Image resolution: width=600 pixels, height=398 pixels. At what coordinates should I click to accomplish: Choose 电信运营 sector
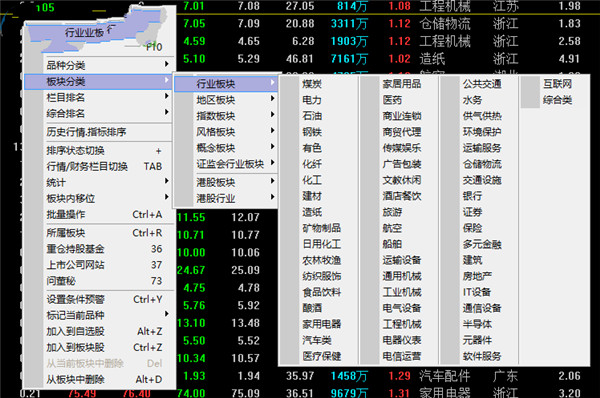coord(402,357)
